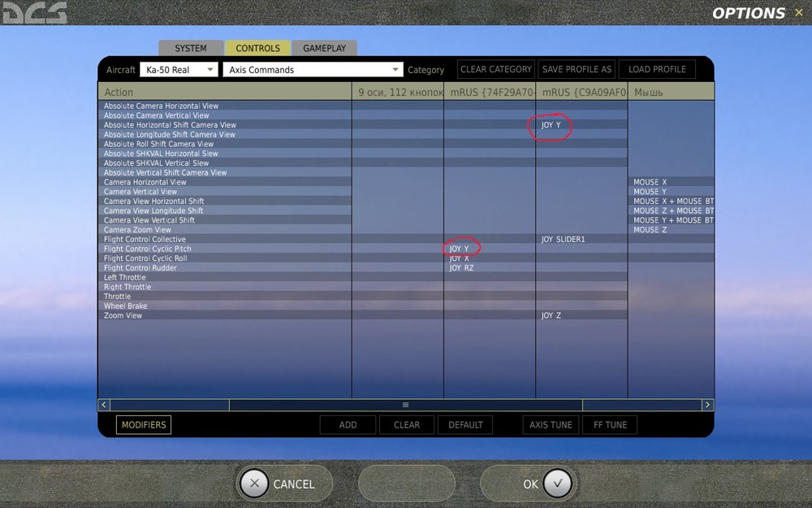Image resolution: width=812 pixels, height=508 pixels.
Task: Click SAVE PROFILE AS button
Action: click(577, 69)
